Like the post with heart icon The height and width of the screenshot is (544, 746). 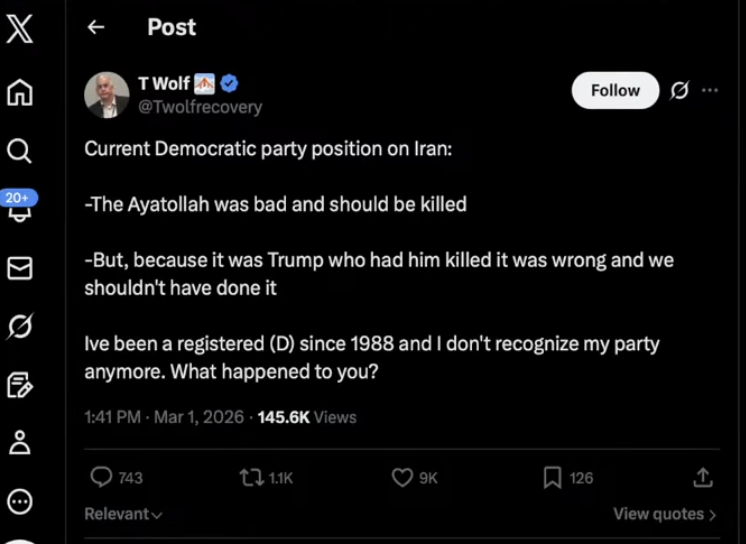[x=402, y=478]
